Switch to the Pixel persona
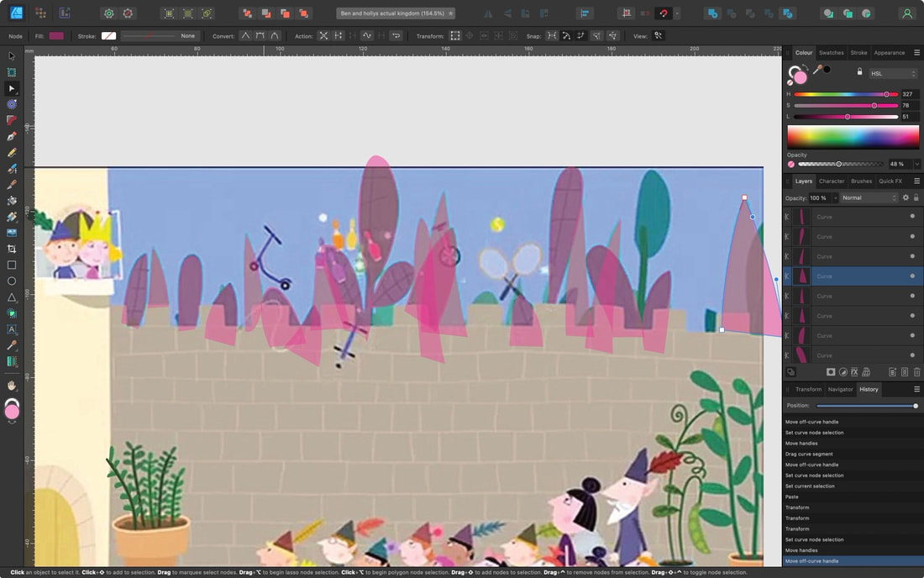Screen dimensions: 924x578 pos(40,13)
